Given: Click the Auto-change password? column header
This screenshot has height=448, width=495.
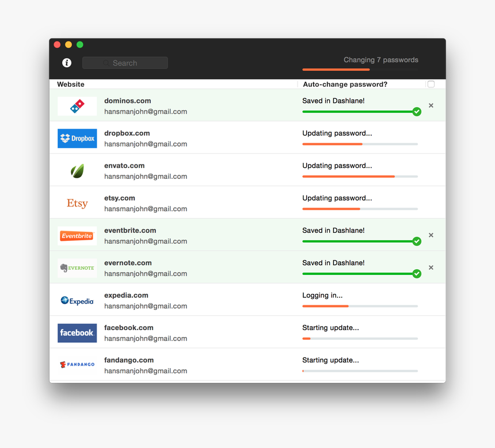Looking at the screenshot, I should point(345,84).
